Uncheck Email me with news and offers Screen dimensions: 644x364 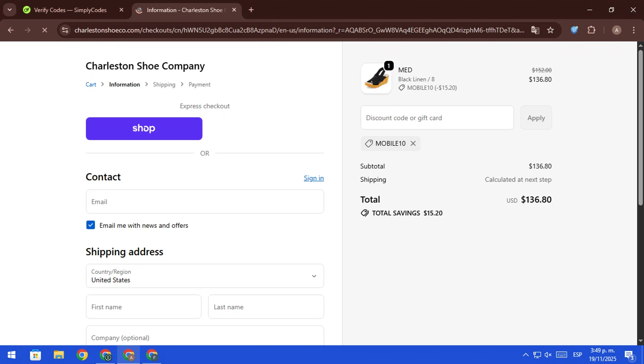coord(91,225)
